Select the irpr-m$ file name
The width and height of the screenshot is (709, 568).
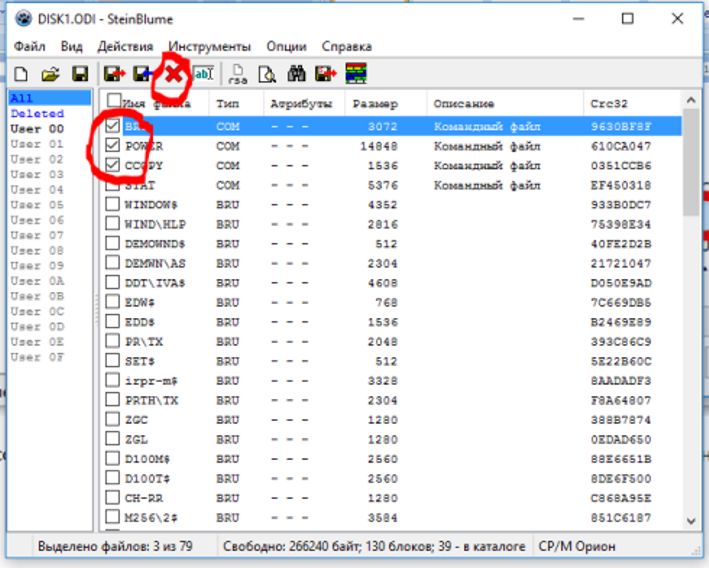[x=151, y=381]
